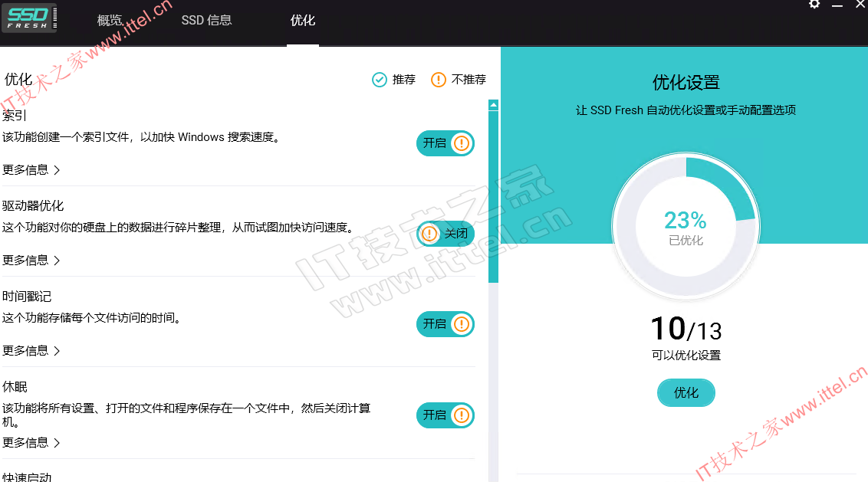Image resolution: width=868 pixels, height=482 pixels.
Task: Click the SSD Fresh 自动优化 subtitle
Action: point(686,110)
